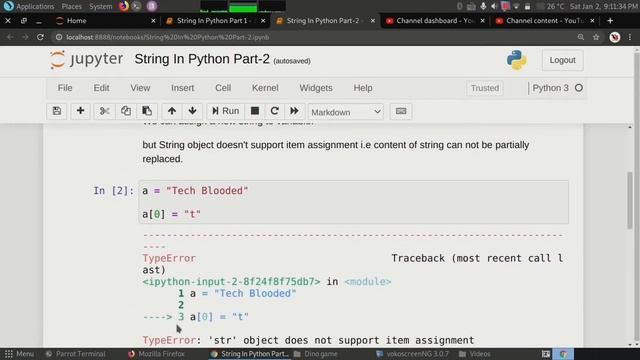Bookmark this page with star icon
Image resolution: width=640 pixels, height=360 pixels.
point(596,37)
